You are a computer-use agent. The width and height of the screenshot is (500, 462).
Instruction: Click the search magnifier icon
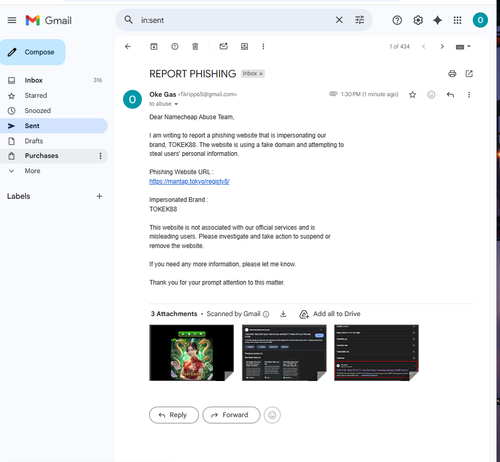point(128,20)
